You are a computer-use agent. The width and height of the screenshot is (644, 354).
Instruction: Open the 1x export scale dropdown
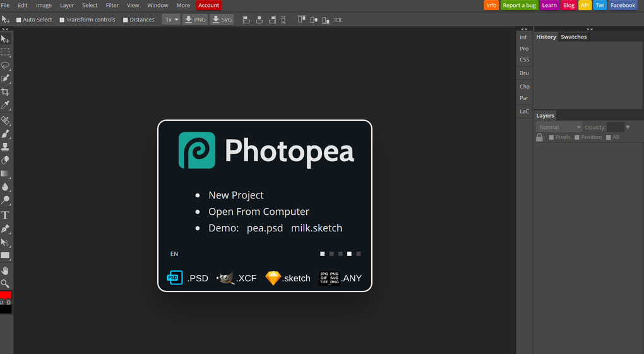[x=171, y=20]
